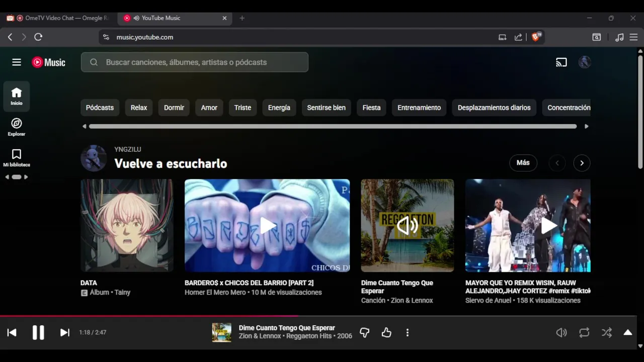The height and width of the screenshot is (362, 644).
Task: Open the hamburger guide menu
Action: 17,62
